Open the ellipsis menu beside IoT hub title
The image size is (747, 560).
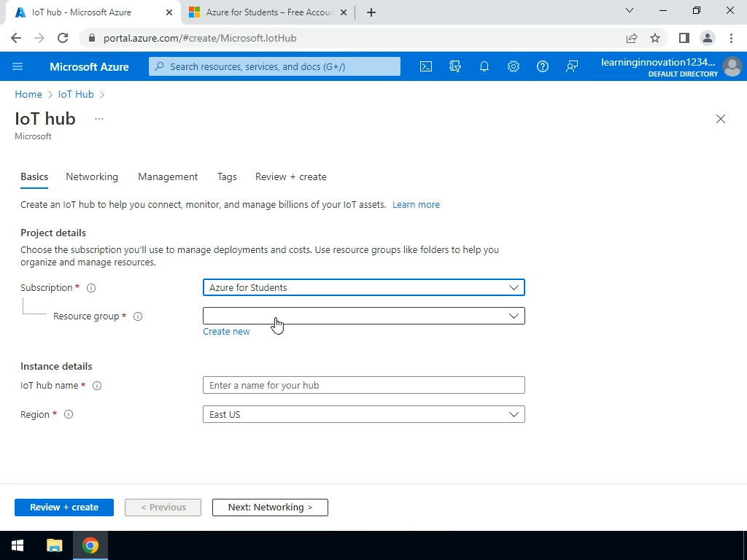[x=99, y=119]
